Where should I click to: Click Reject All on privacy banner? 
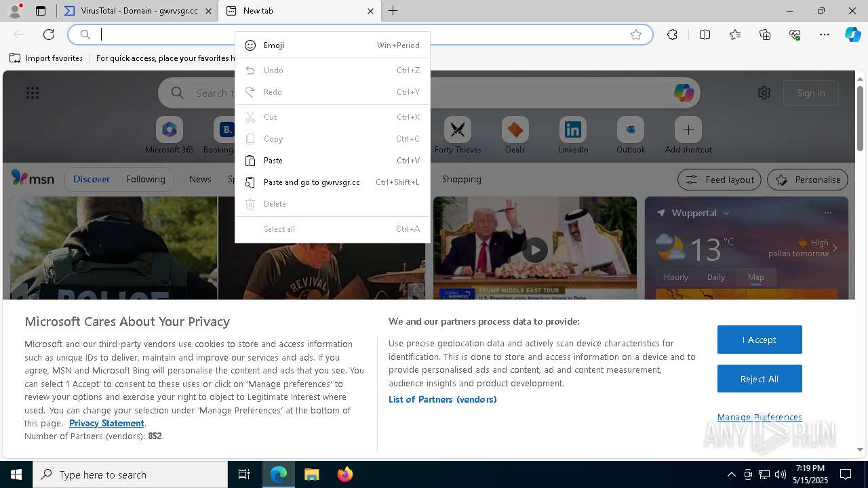point(759,379)
